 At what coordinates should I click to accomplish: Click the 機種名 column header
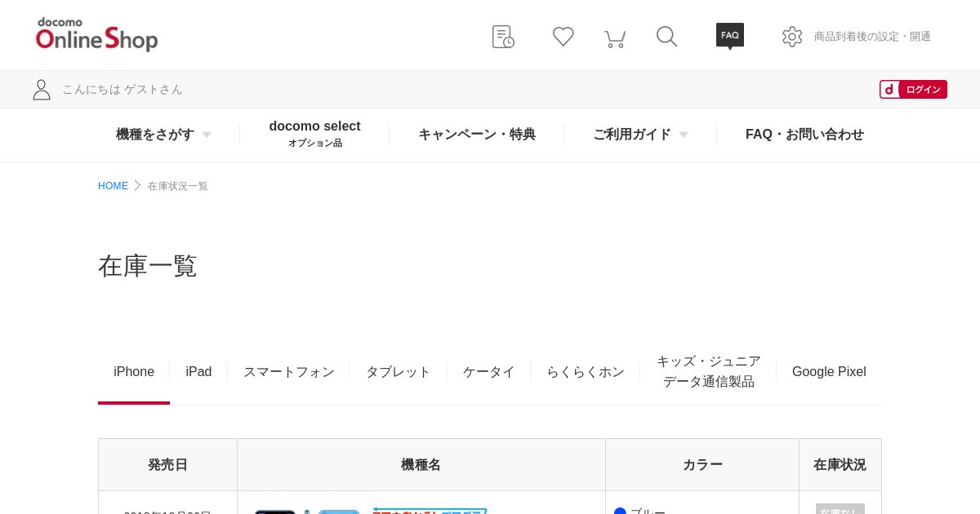pos(421,465)
